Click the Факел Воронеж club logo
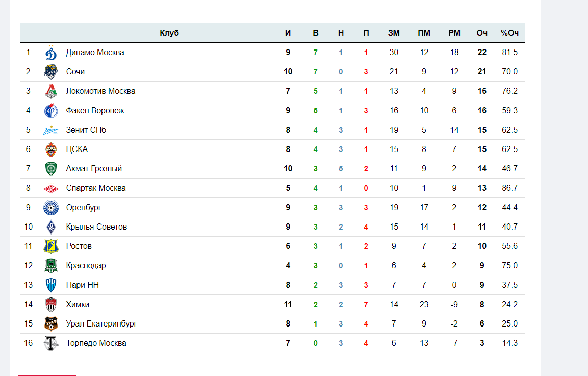588x376 pixels. (x=51, y=111)
